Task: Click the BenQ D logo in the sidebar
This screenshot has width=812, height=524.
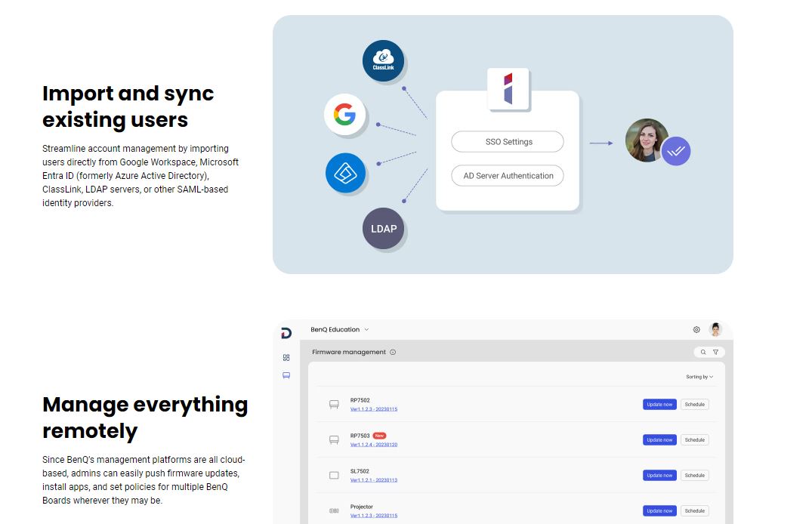Action: (286, 333)
